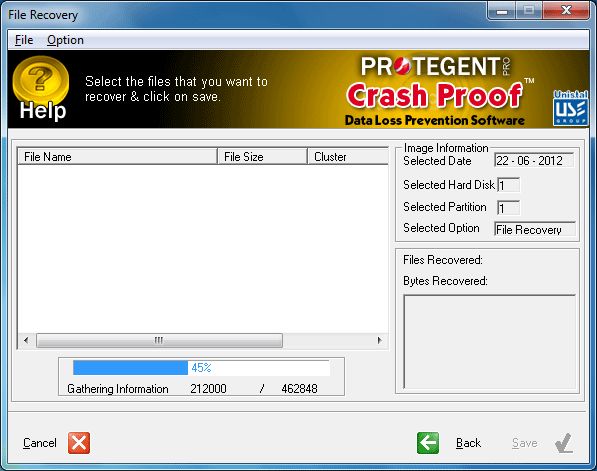Click the Unistal USE Group logo

pos(570,108)
